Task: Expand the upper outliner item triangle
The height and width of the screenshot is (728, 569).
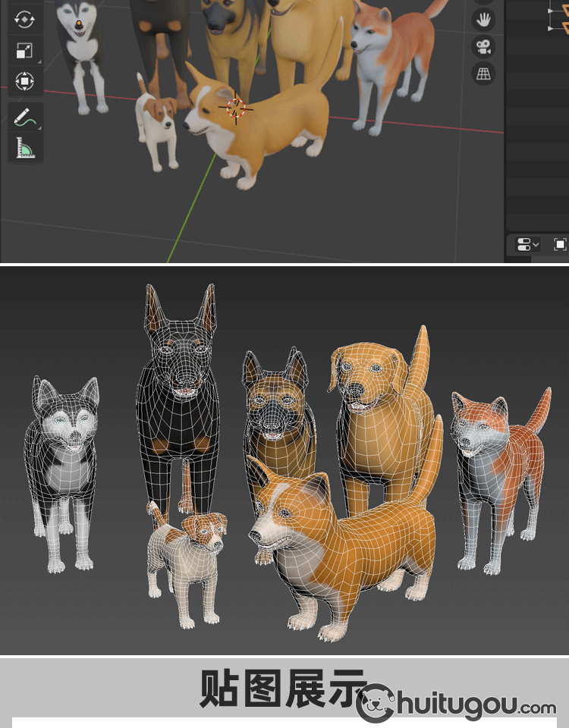Action: click(x=552, y=11)
